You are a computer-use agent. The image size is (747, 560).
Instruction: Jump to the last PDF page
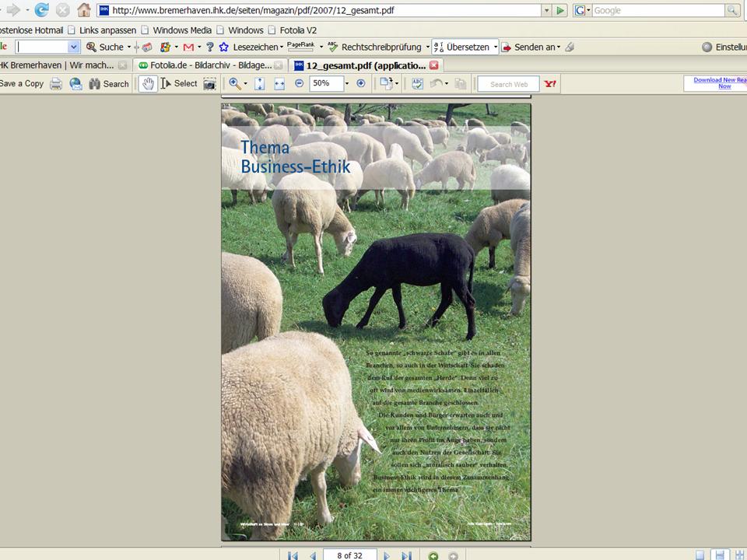point(406,555)
